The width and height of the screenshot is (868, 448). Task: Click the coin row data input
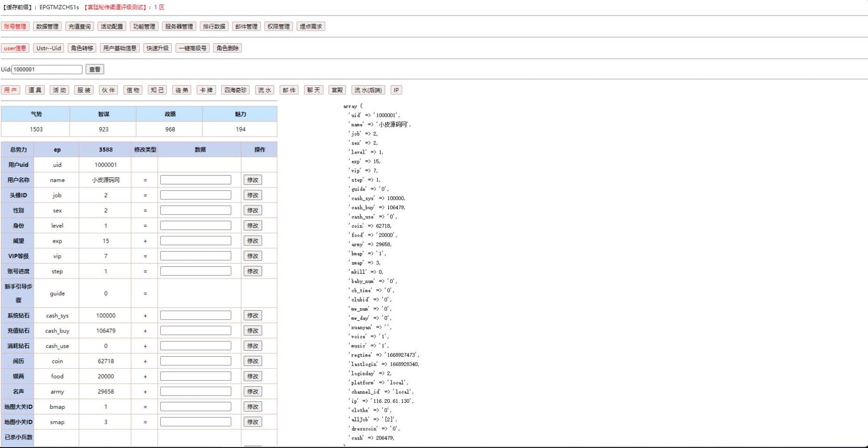coord(196,361)
